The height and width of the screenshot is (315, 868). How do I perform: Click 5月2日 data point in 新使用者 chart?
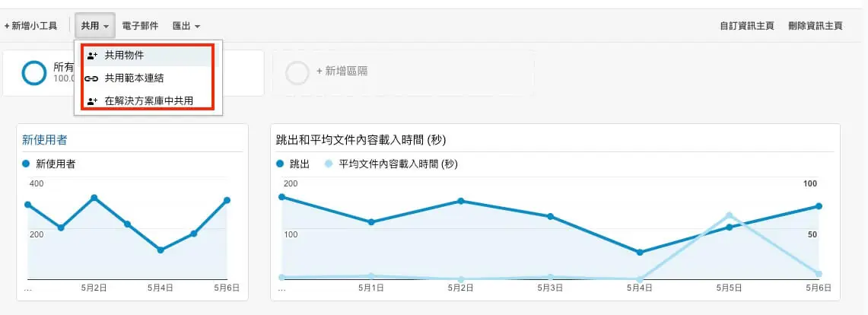[x=94, y=198]
